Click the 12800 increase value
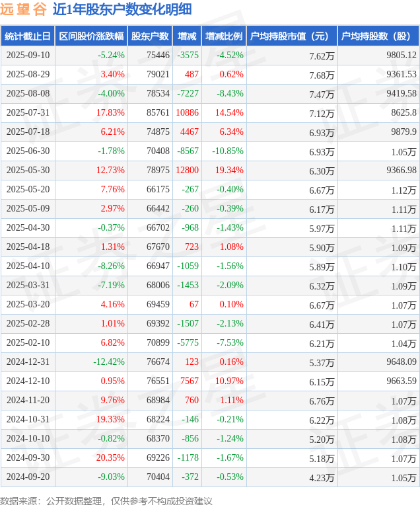The width and height of the screenshot is (420, 507). 188,171
